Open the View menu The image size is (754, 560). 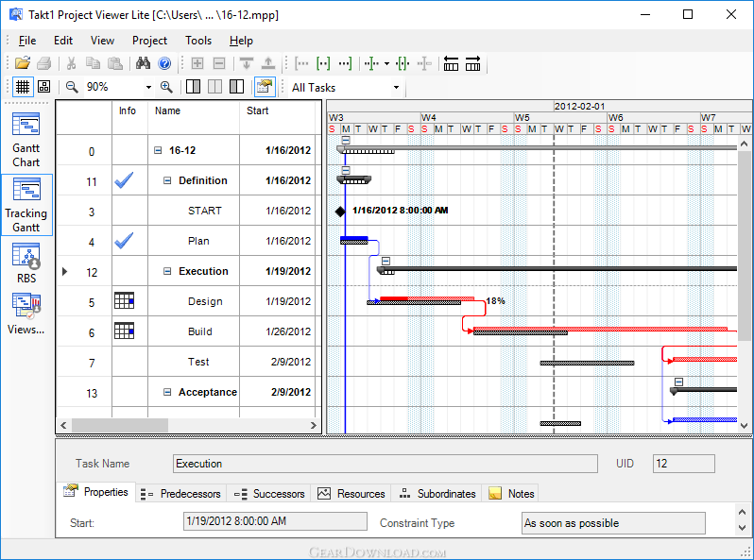[x=102, y=41]
